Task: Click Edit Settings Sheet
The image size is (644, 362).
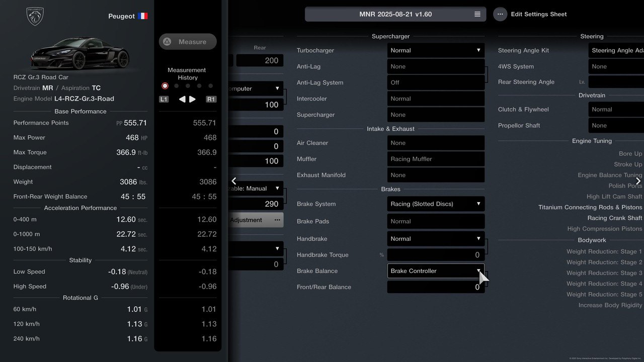Action: pos(539,14)
